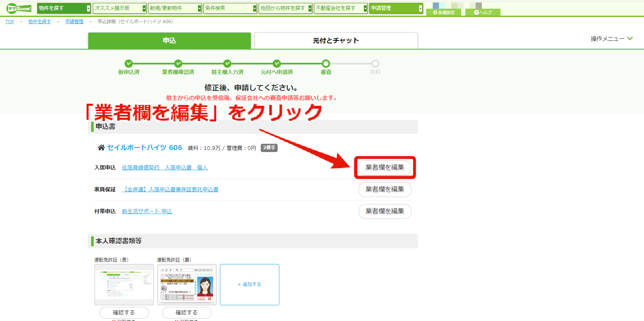
Task: Open the 【全保連】入居申込書兼保証委託申込書 link
Action: click(170, 190)
